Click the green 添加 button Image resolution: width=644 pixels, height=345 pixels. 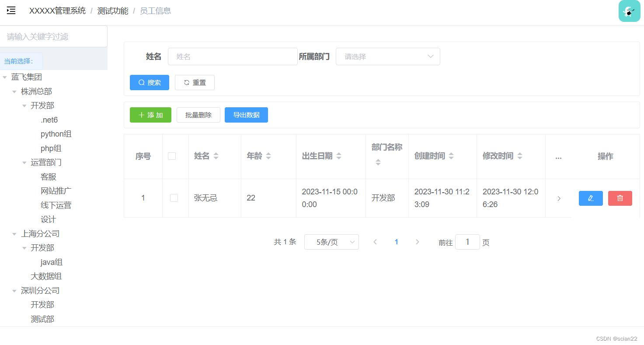coord(150,115)
